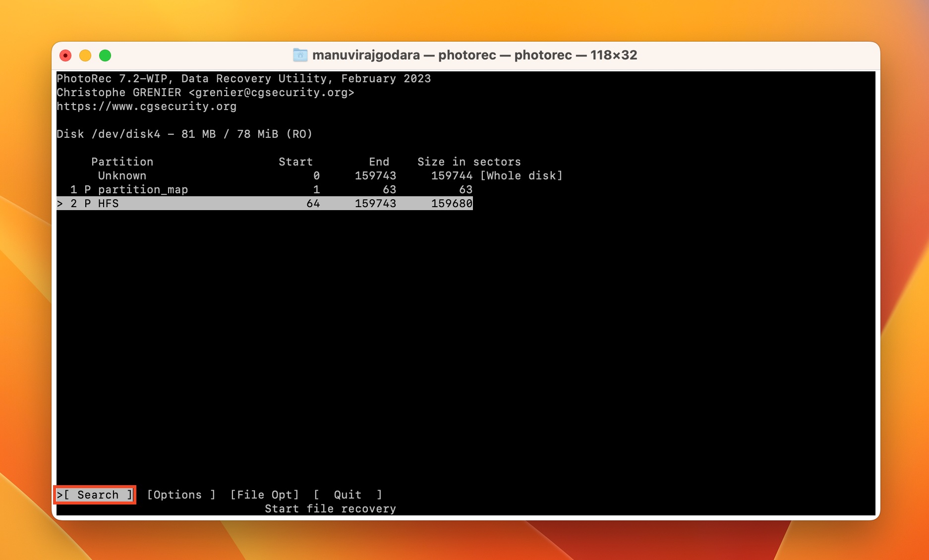Click the HFS start value 64

[x=313, y=203]
